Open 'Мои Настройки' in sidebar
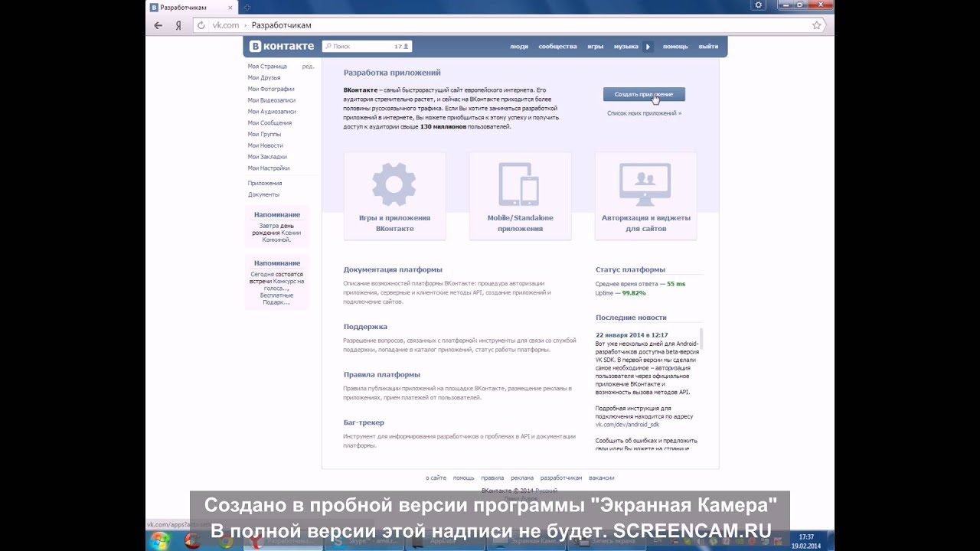 pos(269,168)
